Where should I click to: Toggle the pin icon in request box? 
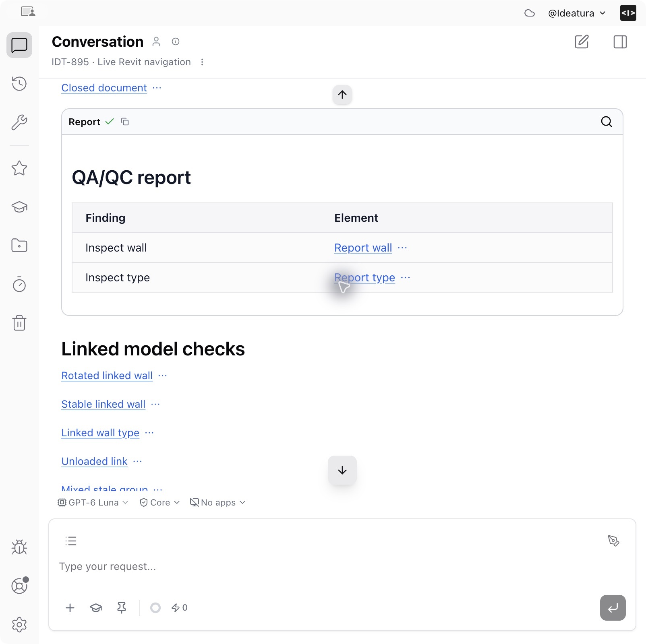[x=121, y=608]
